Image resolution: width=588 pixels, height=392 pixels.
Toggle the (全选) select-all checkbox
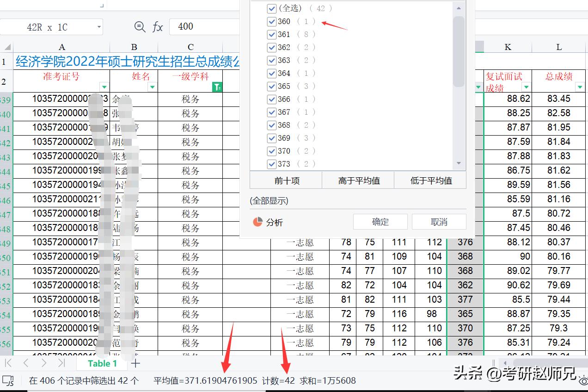(x=272, y=8)
